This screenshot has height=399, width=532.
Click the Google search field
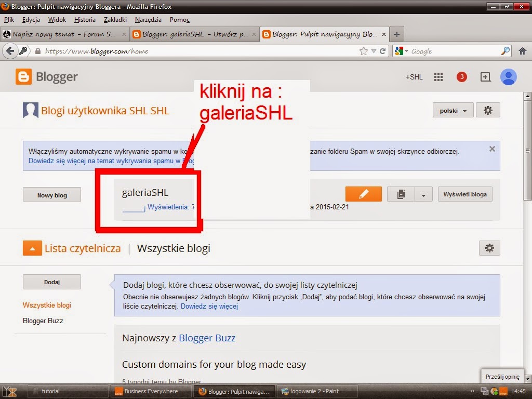coord(455,51)
